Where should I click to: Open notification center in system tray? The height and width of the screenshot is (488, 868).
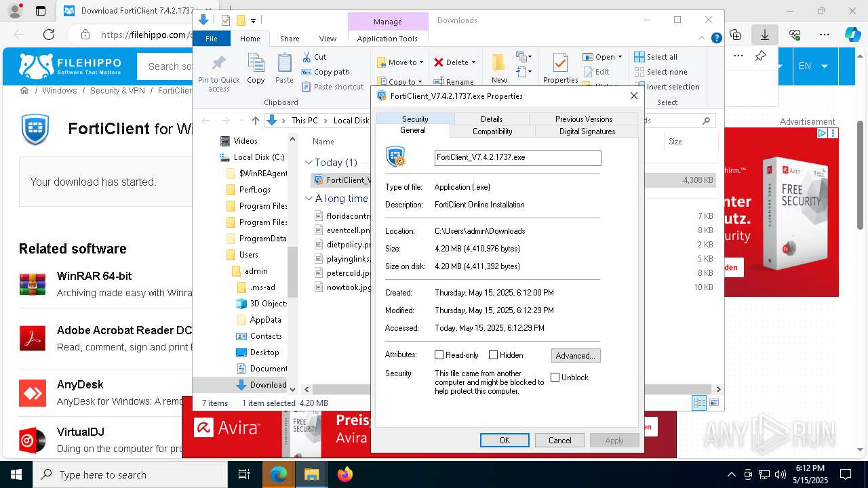click(x=846, y=474)
